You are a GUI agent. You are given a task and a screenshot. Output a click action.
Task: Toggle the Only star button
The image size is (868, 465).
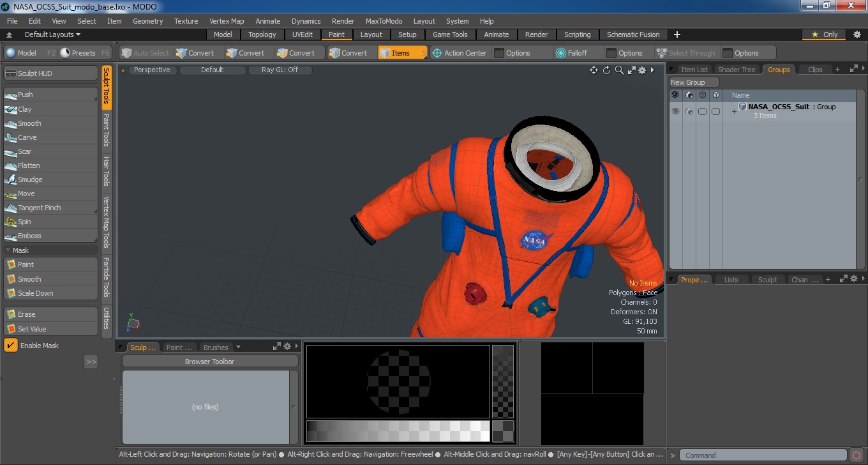click(824, 34)
